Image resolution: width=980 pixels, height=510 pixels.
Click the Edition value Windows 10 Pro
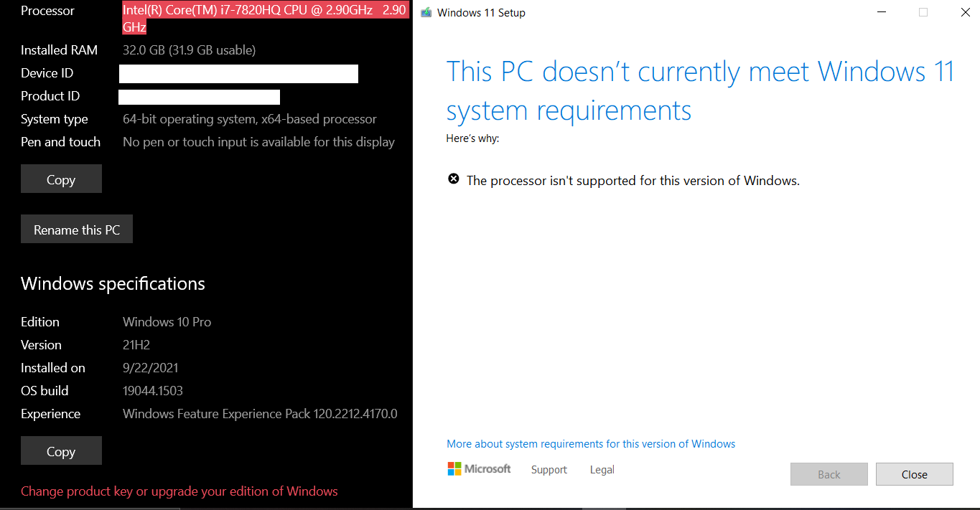[x=167, y=322]
